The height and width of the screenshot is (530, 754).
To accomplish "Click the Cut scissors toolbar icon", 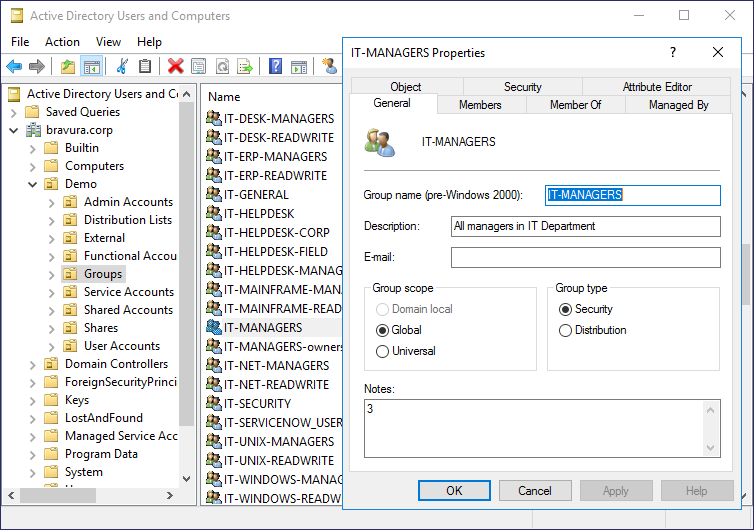I will click(122, 66).
